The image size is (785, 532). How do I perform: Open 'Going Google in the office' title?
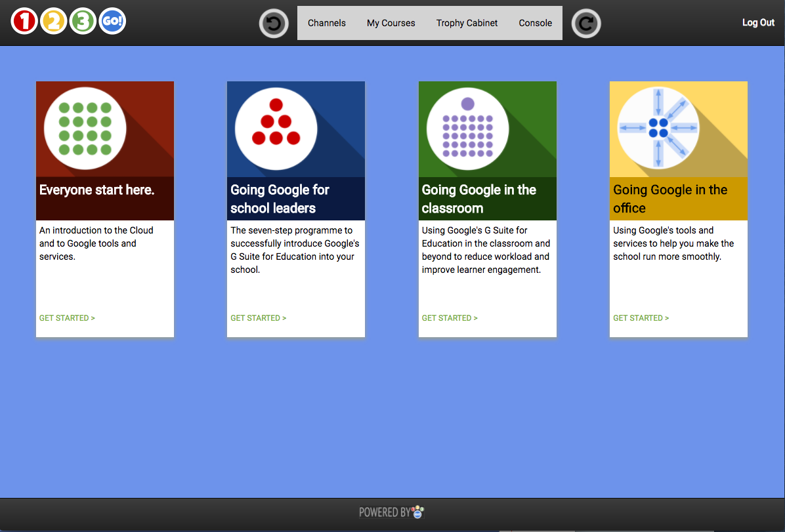point(670,199)
